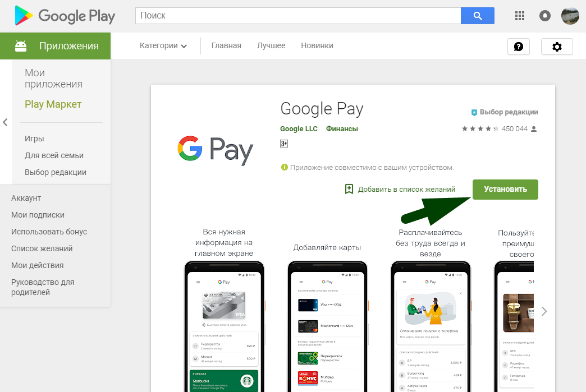Viewport: 586px width, 392px height.
Task: Click the wishlist bookmark icon
Action: point(349,190)
